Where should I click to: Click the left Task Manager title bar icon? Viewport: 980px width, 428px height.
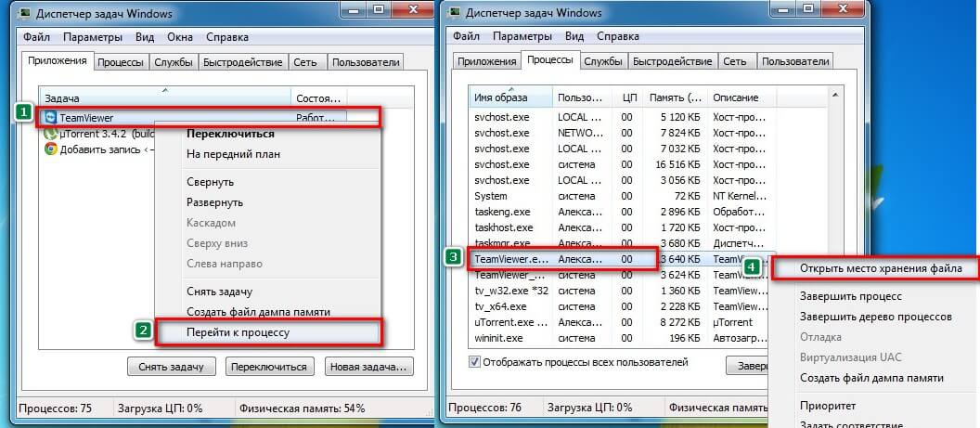(x=22, y=13)
